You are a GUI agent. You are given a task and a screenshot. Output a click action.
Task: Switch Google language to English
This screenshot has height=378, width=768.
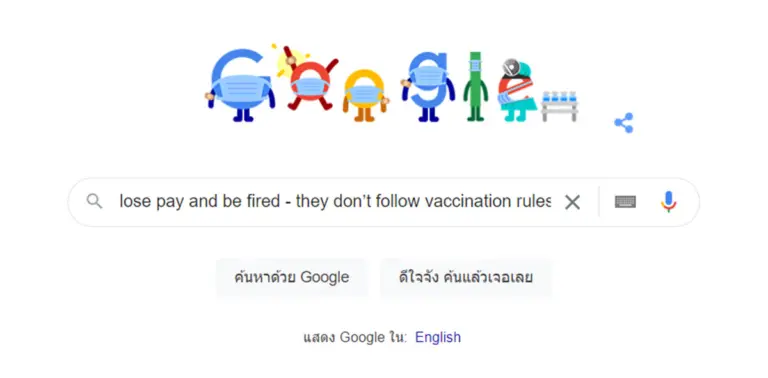point(438,337)
